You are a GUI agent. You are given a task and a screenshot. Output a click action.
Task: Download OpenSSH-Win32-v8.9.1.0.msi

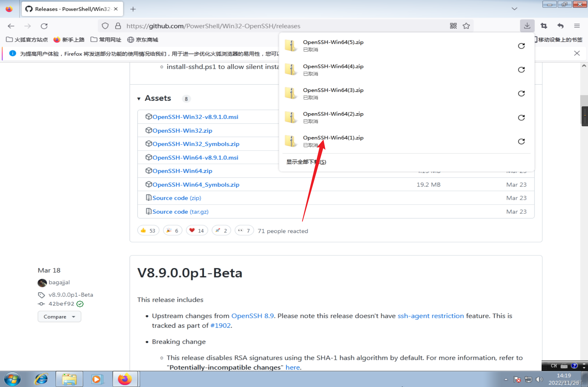pos(195,117)
